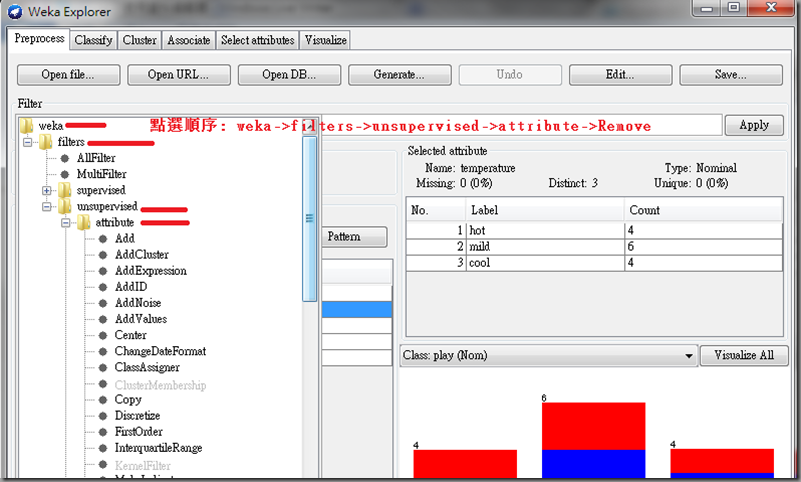This screenshot has height=482, width=801.
Task: Click the No. column header
Action: (x=436, y=210)
